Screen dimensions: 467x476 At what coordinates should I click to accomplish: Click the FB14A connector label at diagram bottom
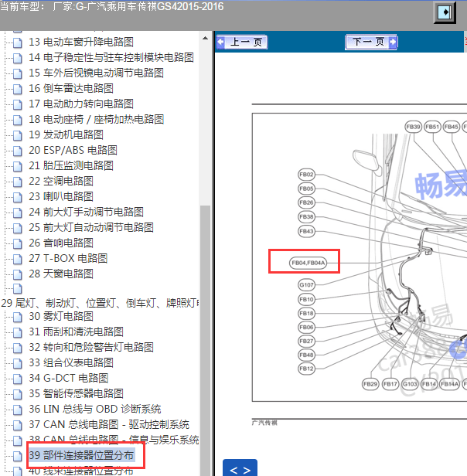(450, 384)
